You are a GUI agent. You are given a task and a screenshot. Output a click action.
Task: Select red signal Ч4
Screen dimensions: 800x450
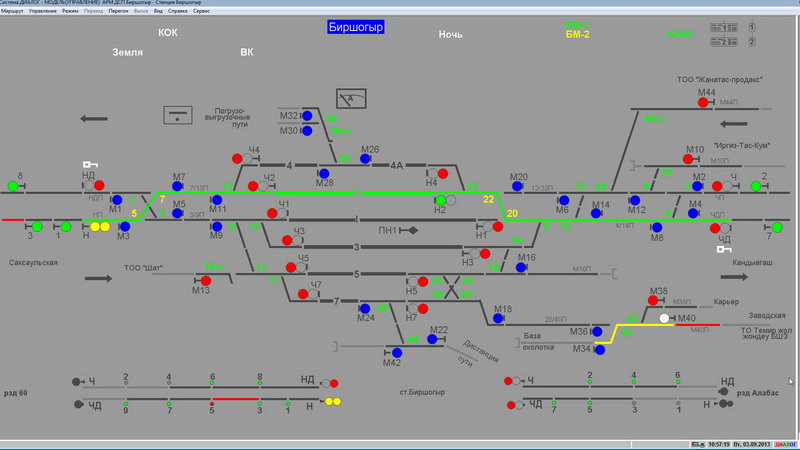237,159
